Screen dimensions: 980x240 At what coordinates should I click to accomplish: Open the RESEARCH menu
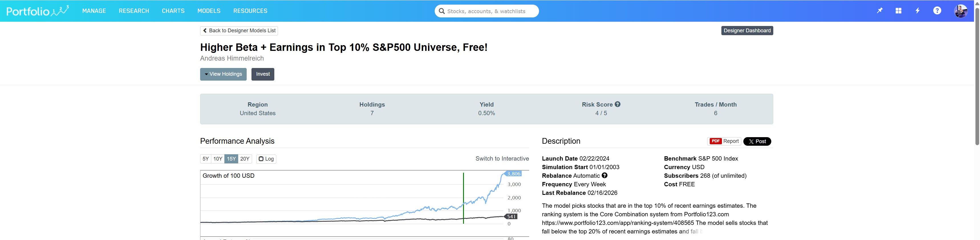pos(134,11)
